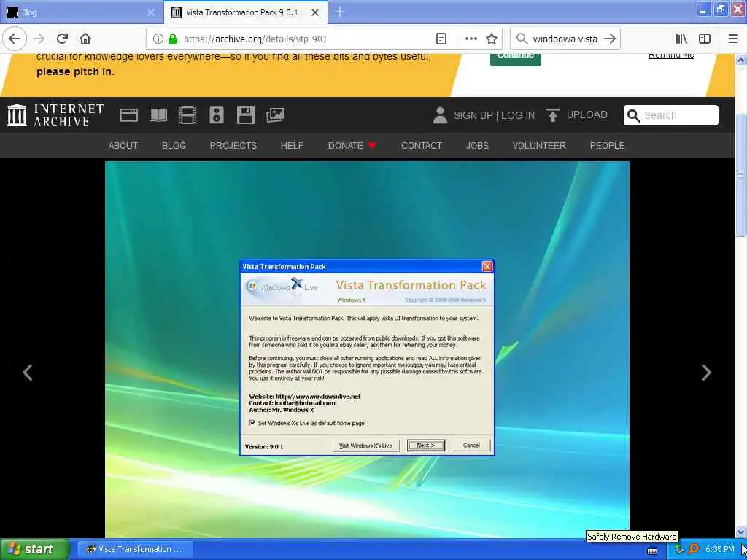Toggle reader view in address bar
The image size is (747, 560).
[x=441, y=39]
